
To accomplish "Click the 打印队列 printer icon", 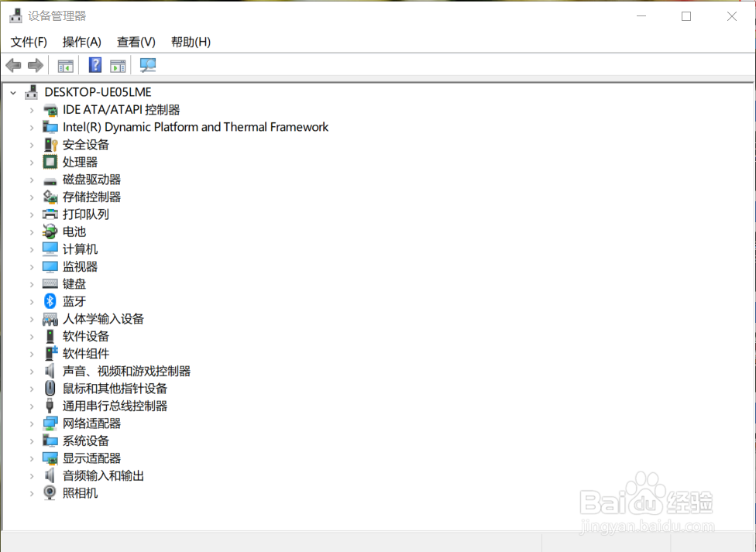I will [x=50, y=214].
